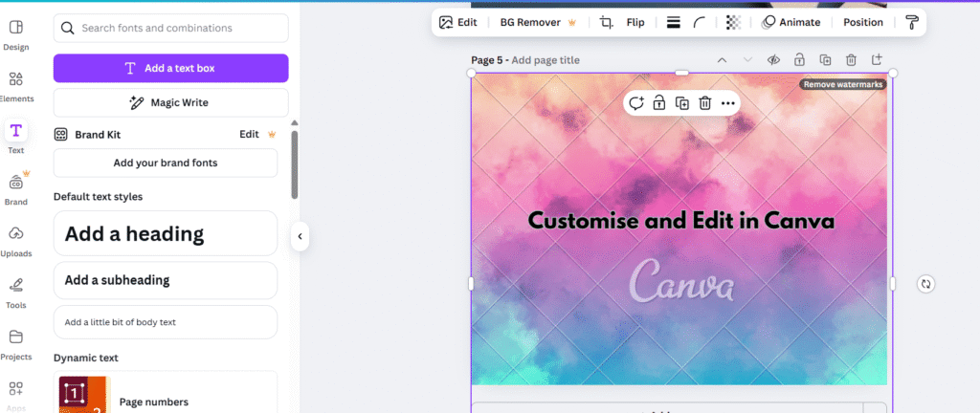Open the Brand sidebar panel

(x=15, y=189)
